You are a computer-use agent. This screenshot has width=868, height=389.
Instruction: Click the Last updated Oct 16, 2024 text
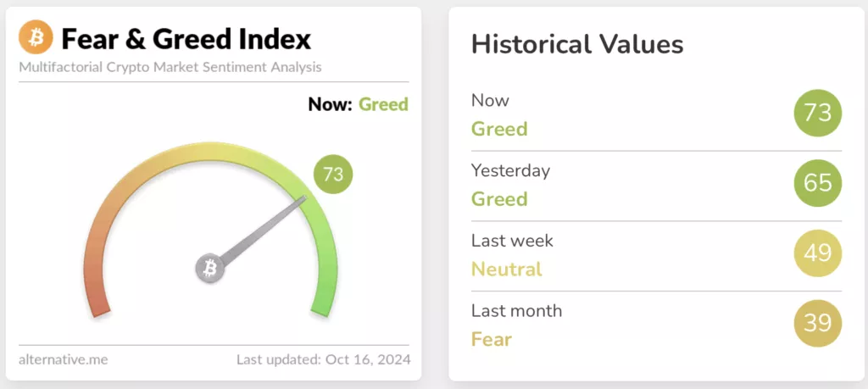coord(323,359)
